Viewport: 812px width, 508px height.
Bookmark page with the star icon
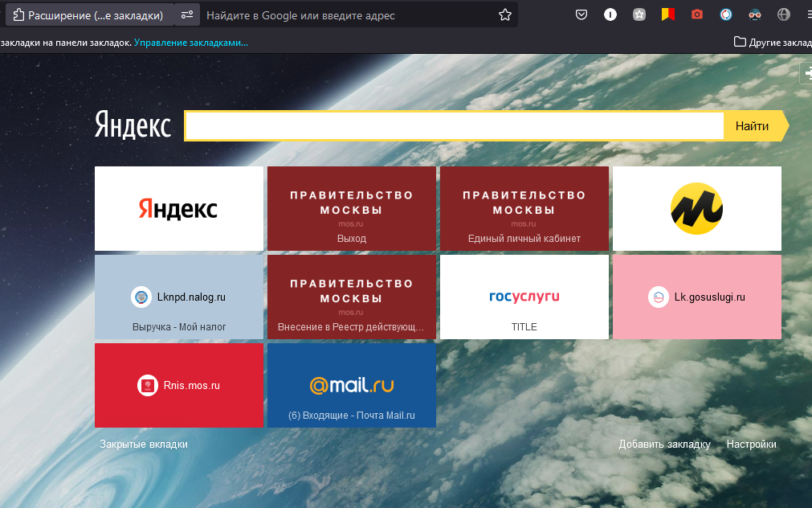[x=505, y=15]
